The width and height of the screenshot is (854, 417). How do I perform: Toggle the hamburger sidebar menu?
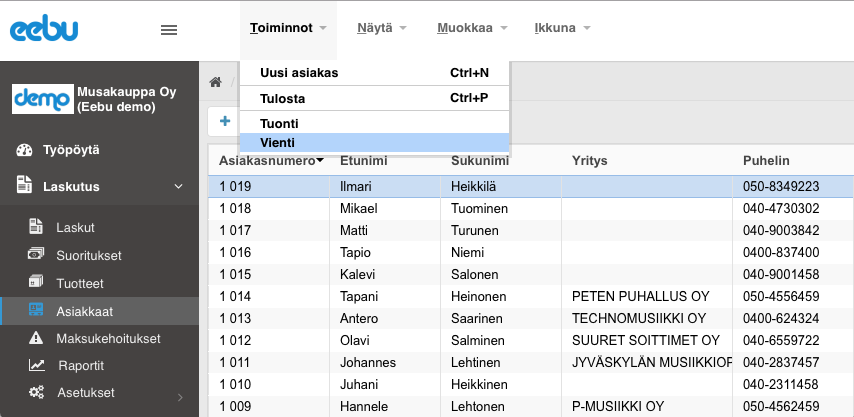pos(169,30)
